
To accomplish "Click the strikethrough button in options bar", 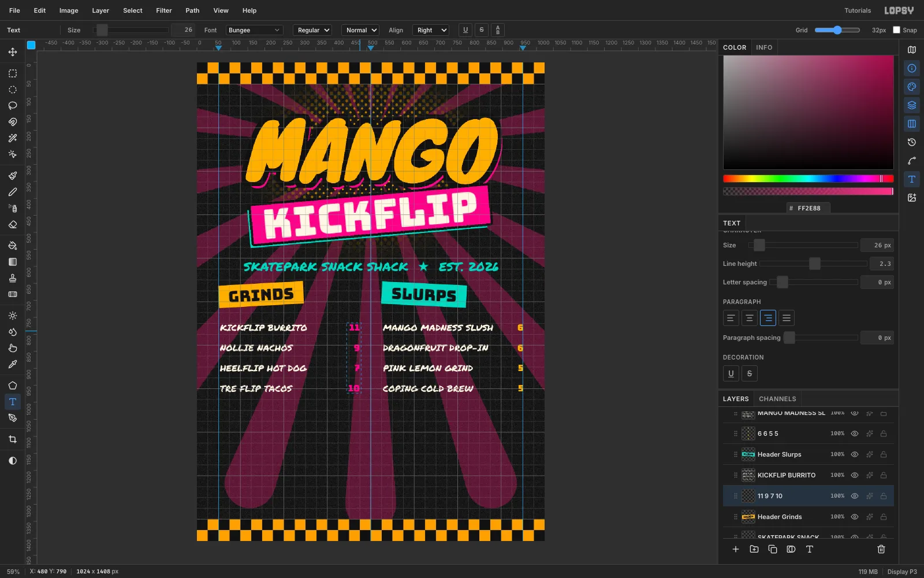I will pos(482,30).
